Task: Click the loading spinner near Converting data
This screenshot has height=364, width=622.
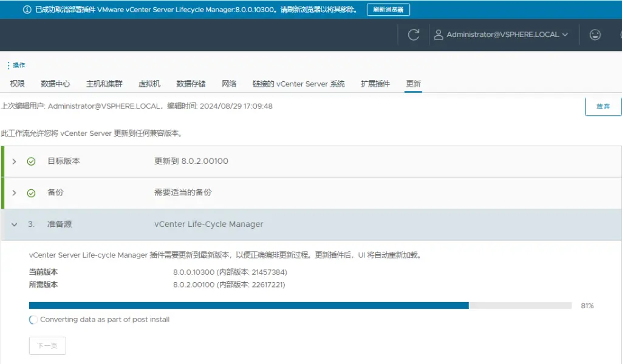Action: pyautogui.click(x=33, y=320)
